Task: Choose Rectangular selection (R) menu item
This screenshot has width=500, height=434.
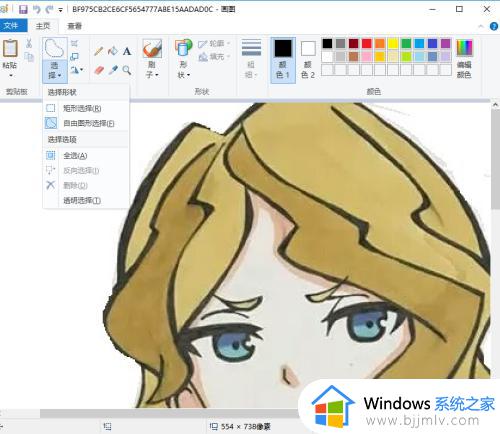Action: (x=86, y=108)
